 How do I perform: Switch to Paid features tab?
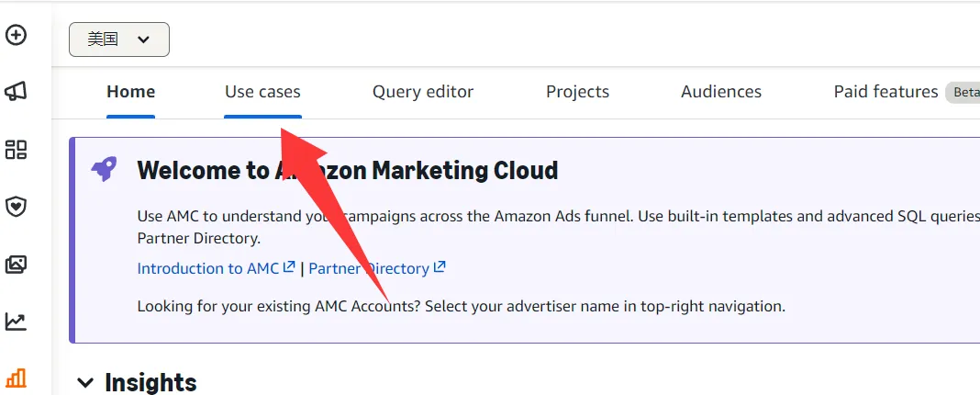click(885, 92)
